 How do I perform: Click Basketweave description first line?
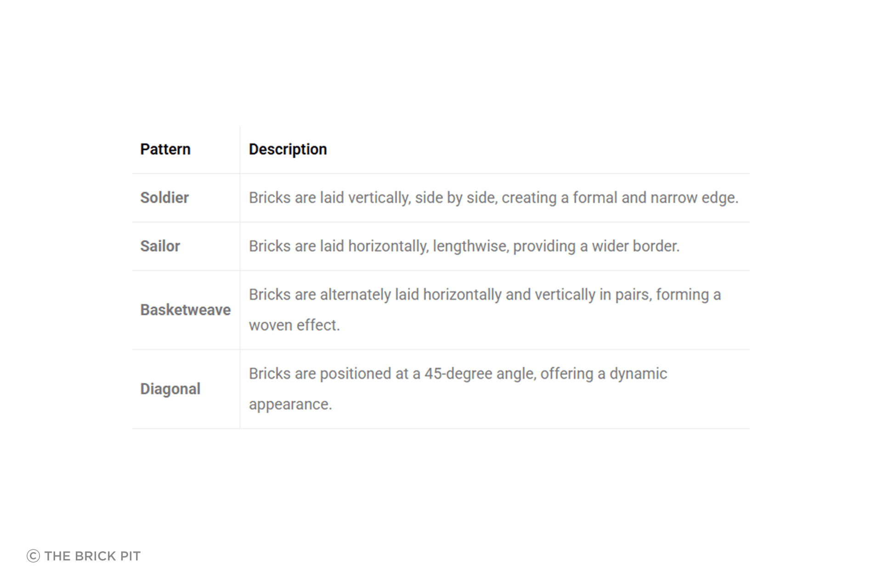pos(485,295)
